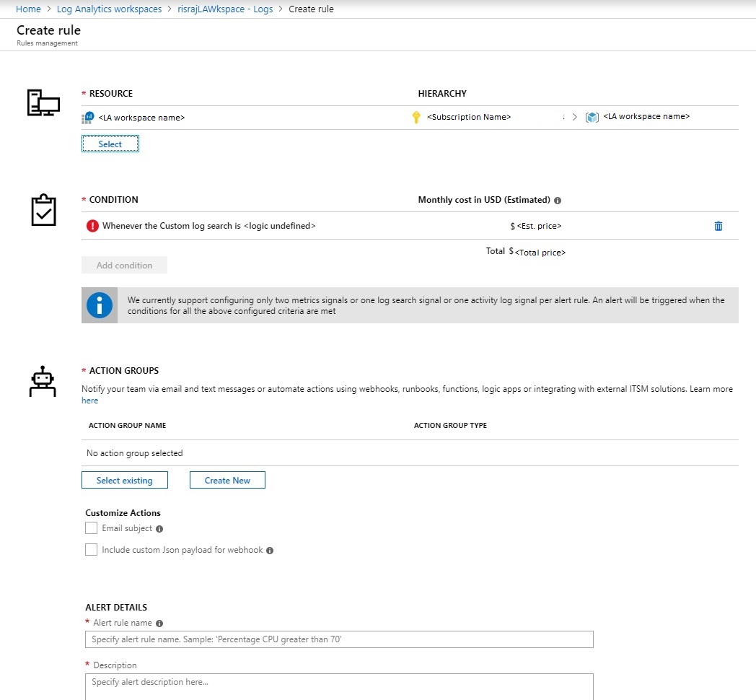Click the red error icon on the condition row
The image size is (756, 700).
(93, 225)
